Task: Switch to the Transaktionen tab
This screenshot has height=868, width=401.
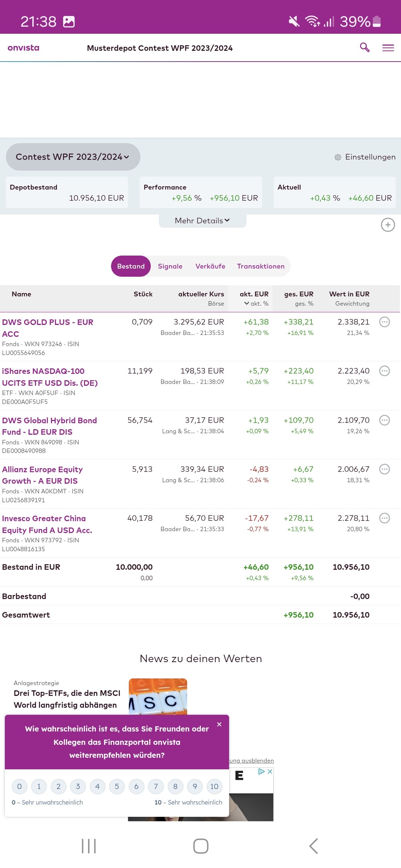Action: click(x=261, y=266)
